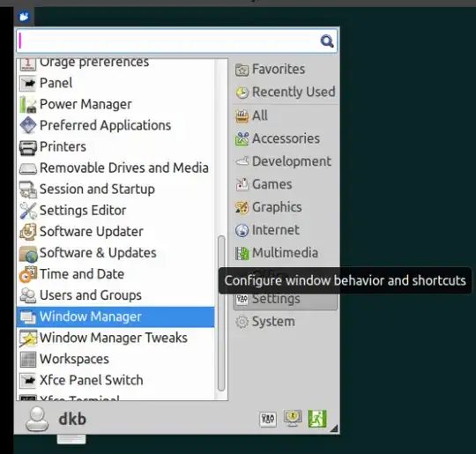Open the Whisker menu panel button

pos(24,17)
